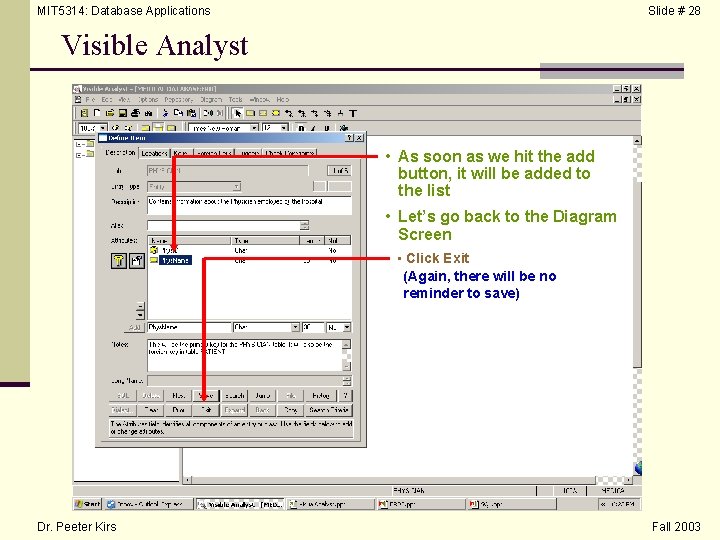This screenshot has height=540, width=720.
Task: Open the font size dropdown
Action: tap(284, 128)
